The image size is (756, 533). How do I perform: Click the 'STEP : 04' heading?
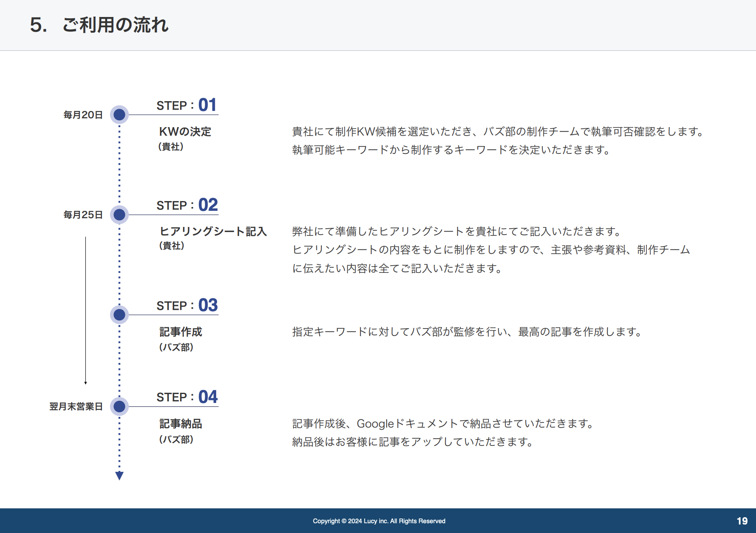coord(187,397)
